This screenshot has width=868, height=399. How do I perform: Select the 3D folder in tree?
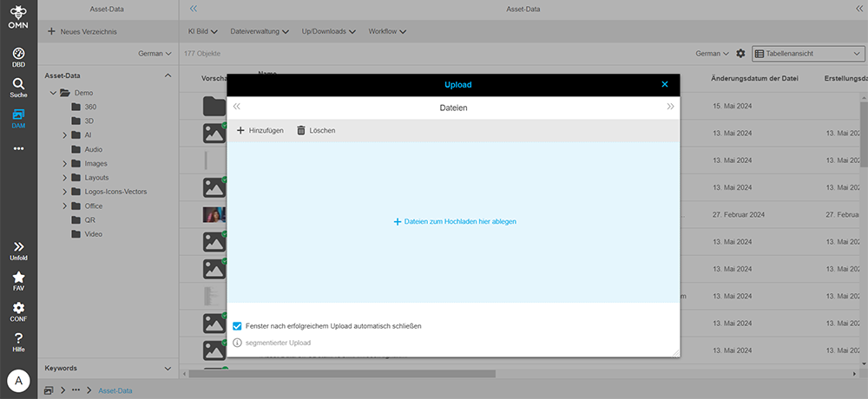(89, 121)
